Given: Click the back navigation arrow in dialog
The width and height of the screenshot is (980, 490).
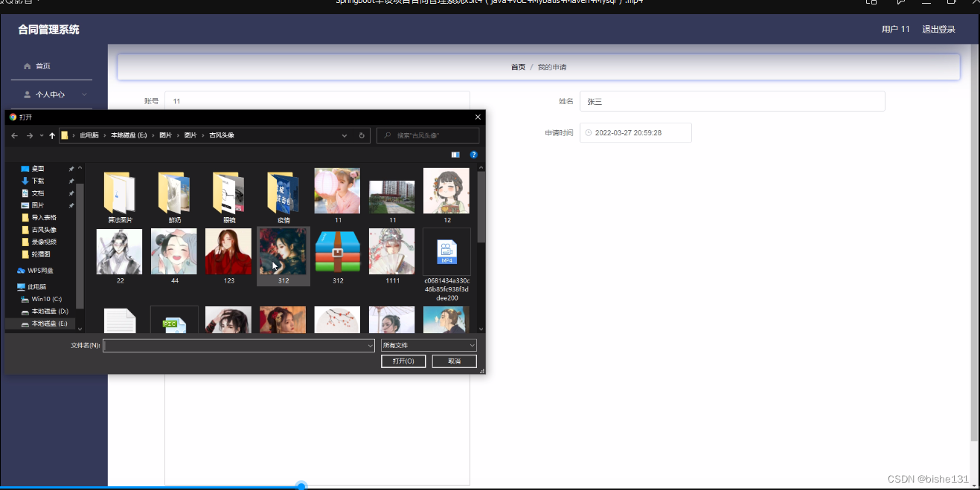Looking at the screenshot, I should click(x=14, y=135).
